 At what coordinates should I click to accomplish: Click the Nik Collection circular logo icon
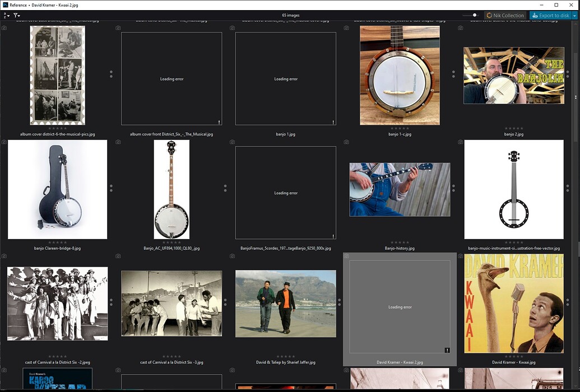(x=489, y=15)
